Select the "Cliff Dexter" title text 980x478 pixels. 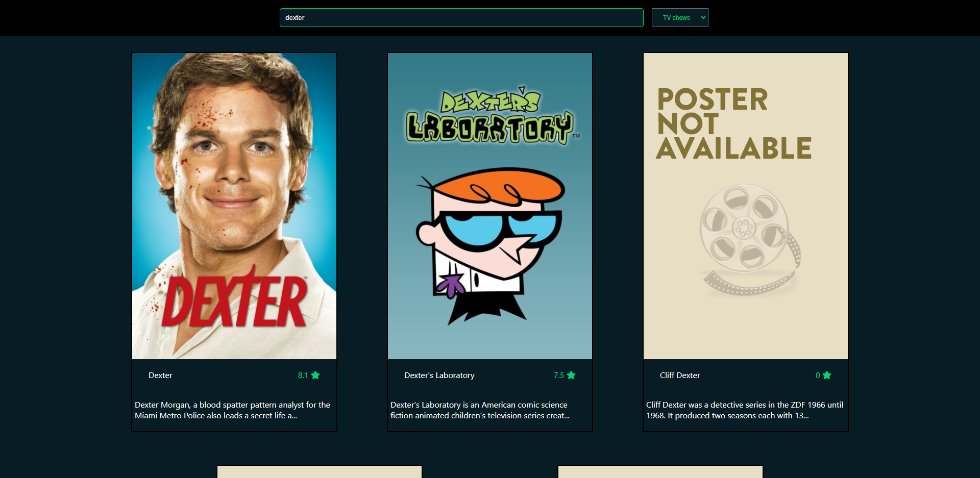pyautogui.click(x=680, y=375)
